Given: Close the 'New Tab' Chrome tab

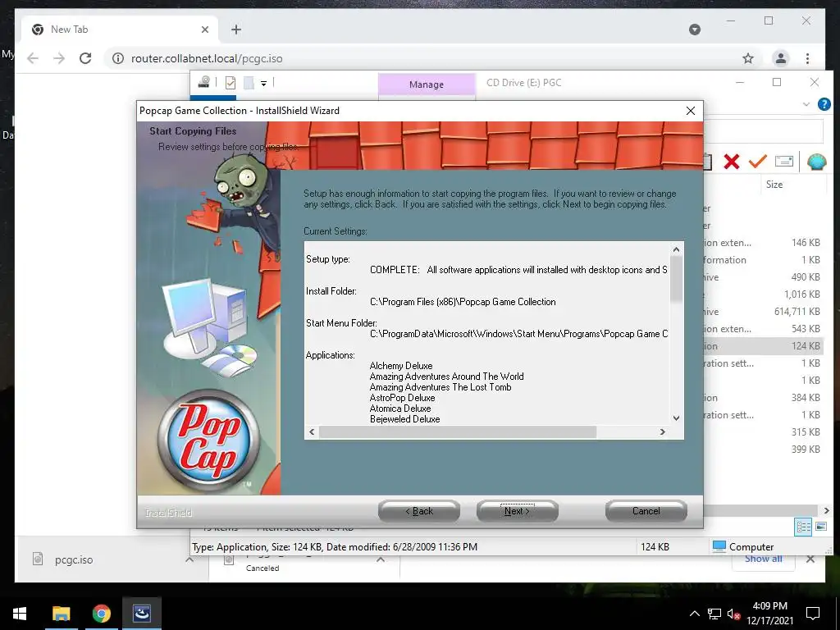Looking at the screenshot, I should tap(204, 30).
